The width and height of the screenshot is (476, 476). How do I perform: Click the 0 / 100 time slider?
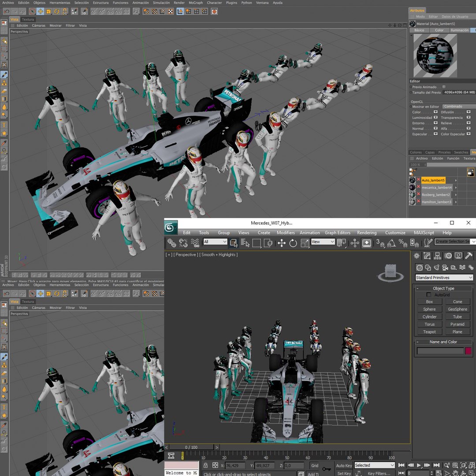pyautogui.click(x=191, y=447)
